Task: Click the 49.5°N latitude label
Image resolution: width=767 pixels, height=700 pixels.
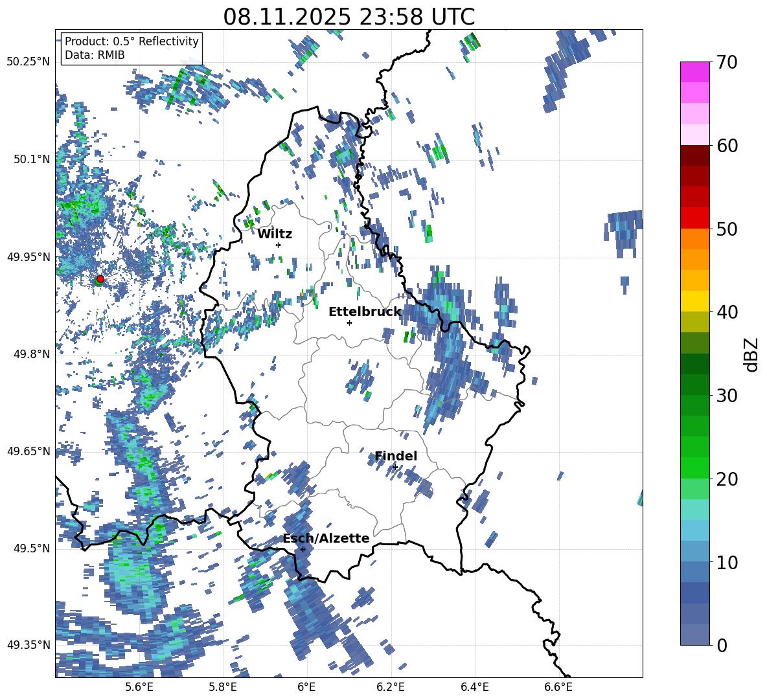Action: (x=31, y=548)
